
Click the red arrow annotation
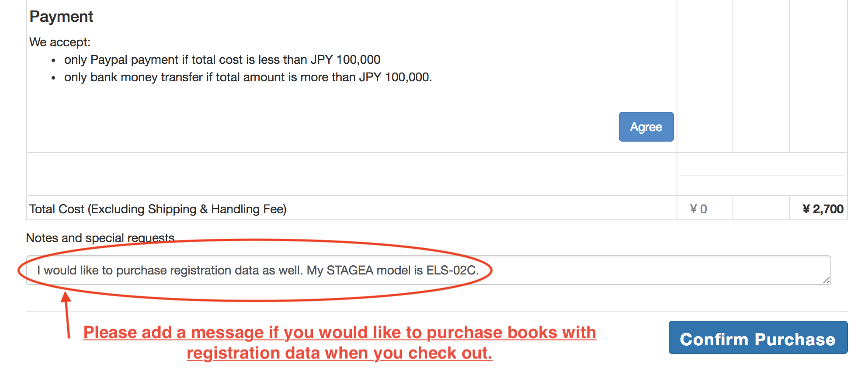pos(66,315)
